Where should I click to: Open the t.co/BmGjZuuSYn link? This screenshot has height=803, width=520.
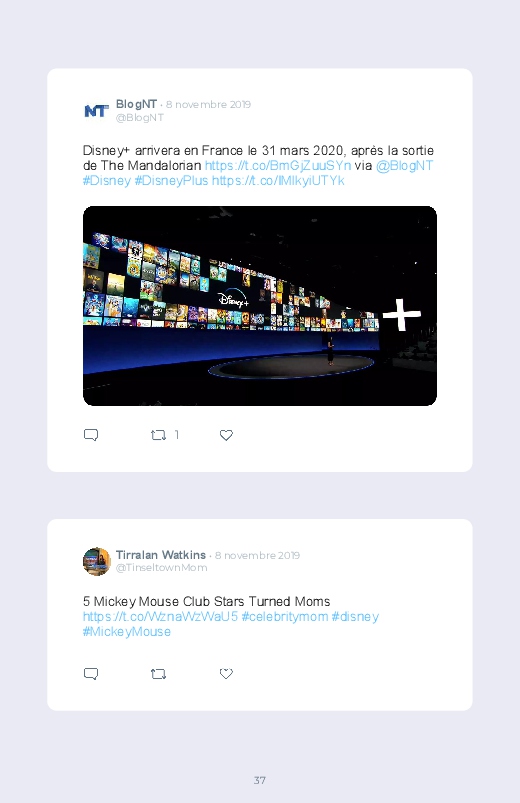[x=278, y=165]
